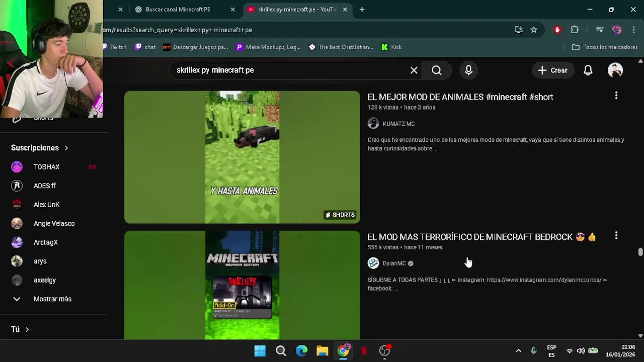This screenshot has width=644, height=362.
Task: Bookmark this page with the star icon
Action: click(x=534, y=30)
